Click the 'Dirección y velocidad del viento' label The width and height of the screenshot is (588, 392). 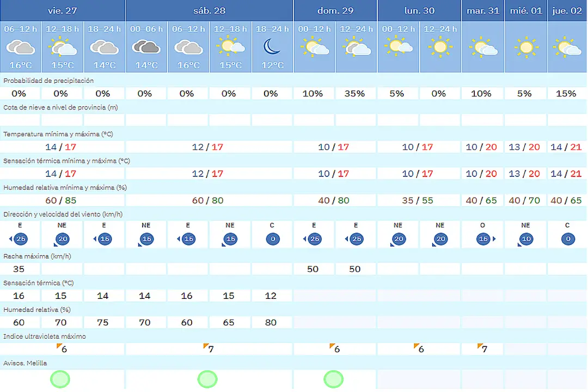pyautogui.click(x=63, y=214)
